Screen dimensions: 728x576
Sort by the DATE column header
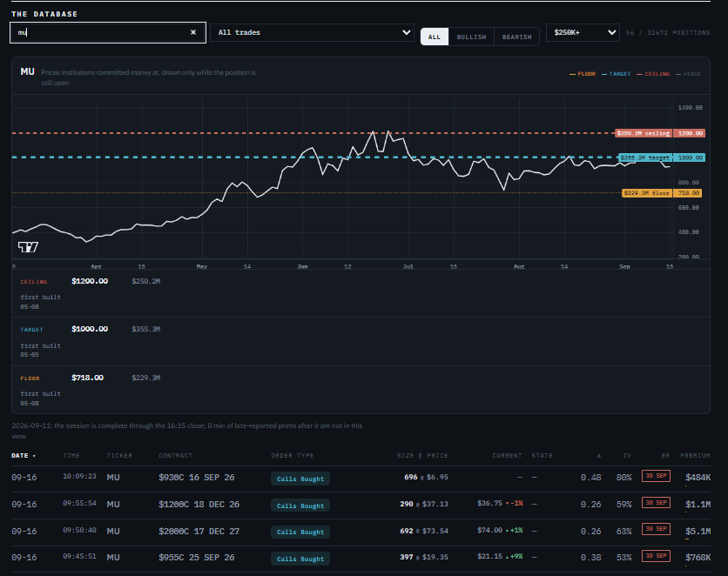click(x=24, y=456)
